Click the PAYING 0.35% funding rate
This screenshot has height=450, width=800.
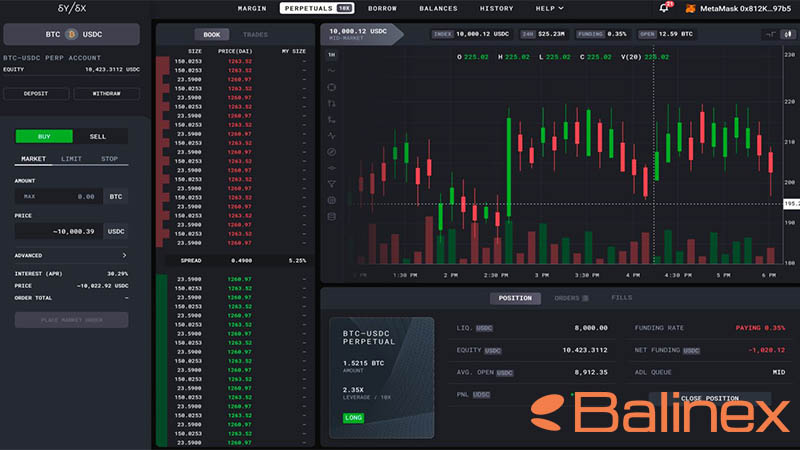760,328
